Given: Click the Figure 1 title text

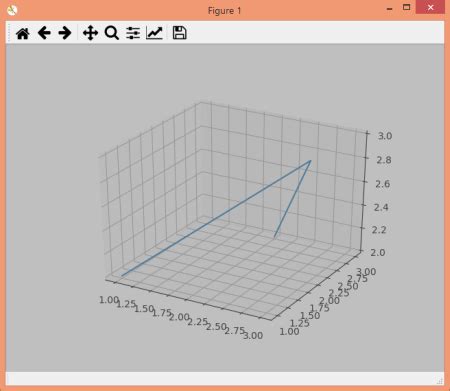Looking at the screenshot, I should [x=224, y=11].
